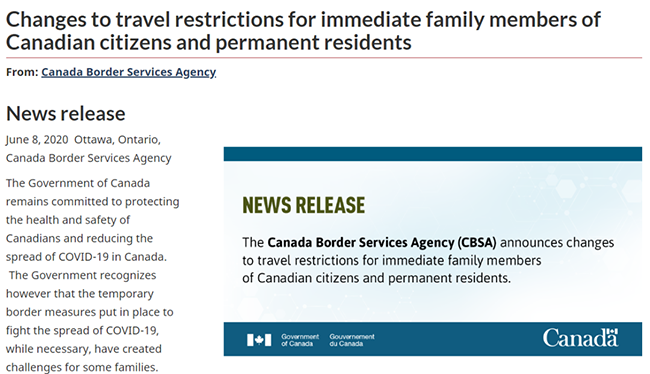Click the spread of COVID-19 in Canada text

click(x=86, y=257)
